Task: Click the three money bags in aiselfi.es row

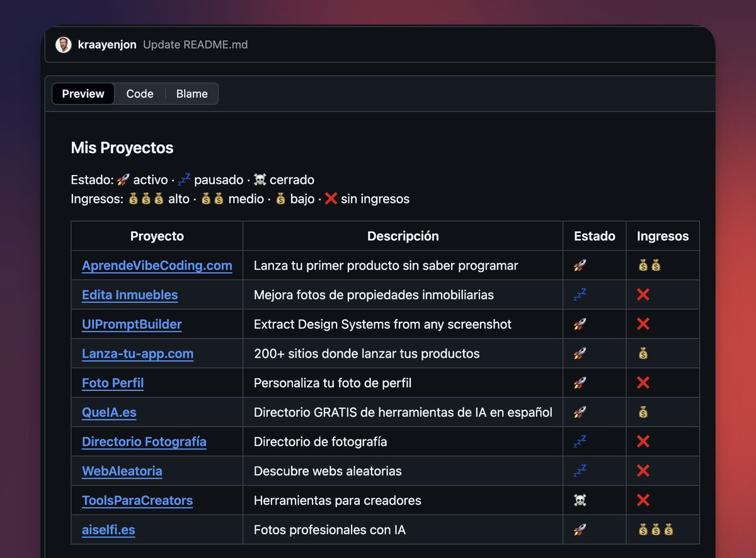Action: pos(655,530)
